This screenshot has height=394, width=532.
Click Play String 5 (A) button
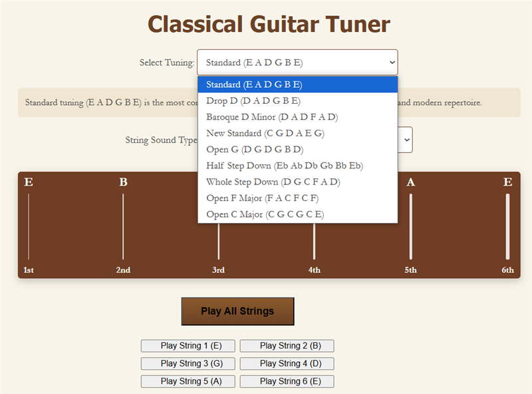pos(188,381)
